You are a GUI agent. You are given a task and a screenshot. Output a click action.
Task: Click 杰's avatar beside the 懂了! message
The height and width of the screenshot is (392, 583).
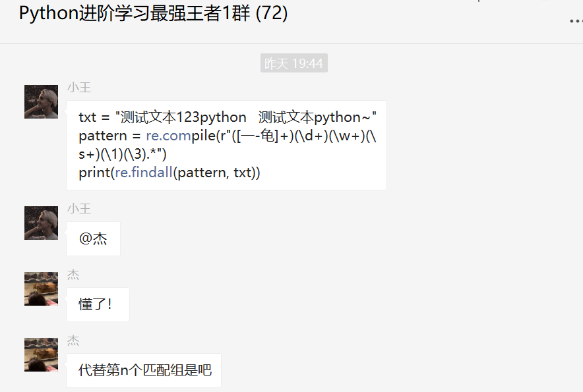pos(42,289)
